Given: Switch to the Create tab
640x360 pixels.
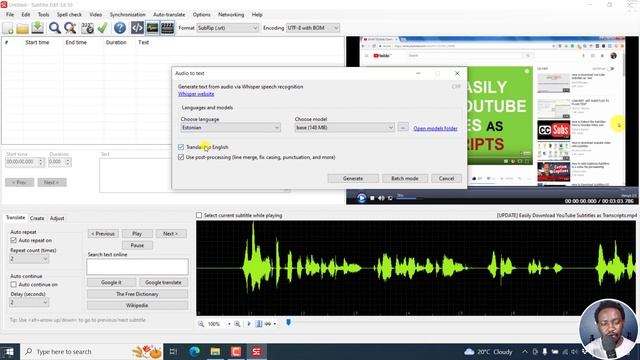Looking at the screenshot, I should [x=37, y=218].
